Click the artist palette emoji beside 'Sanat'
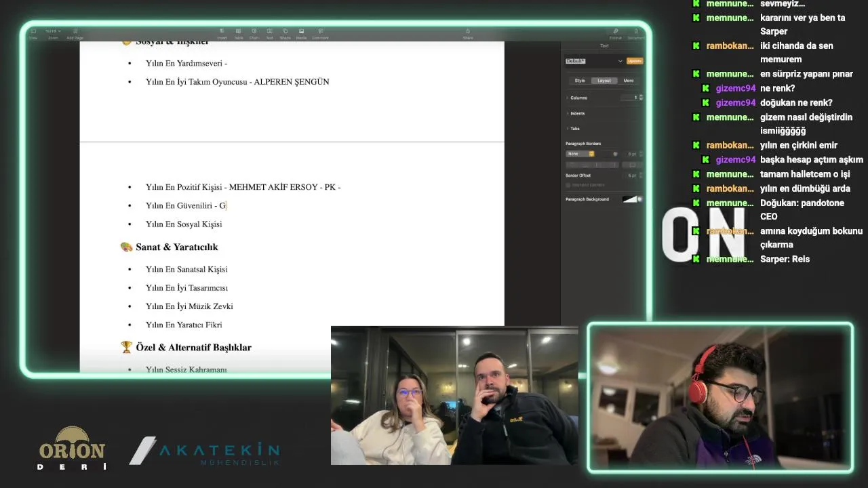The height and width of the screenshot is (488, 868). click(x=126, y=247)
